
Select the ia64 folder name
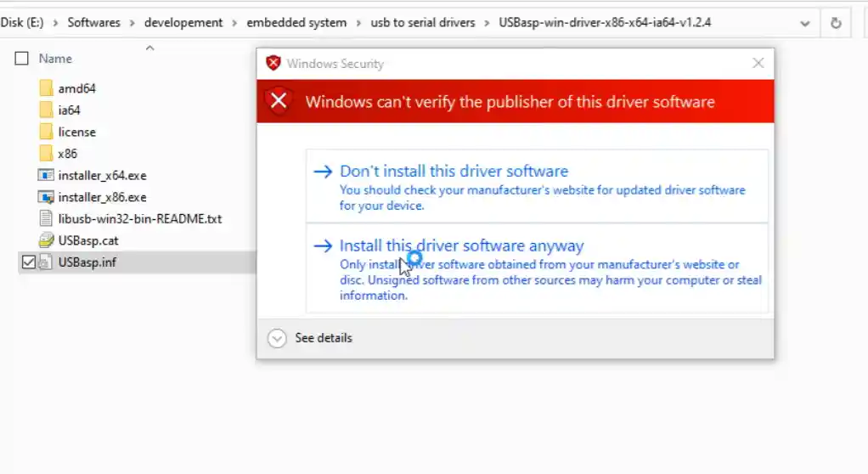tap(69, 110)
